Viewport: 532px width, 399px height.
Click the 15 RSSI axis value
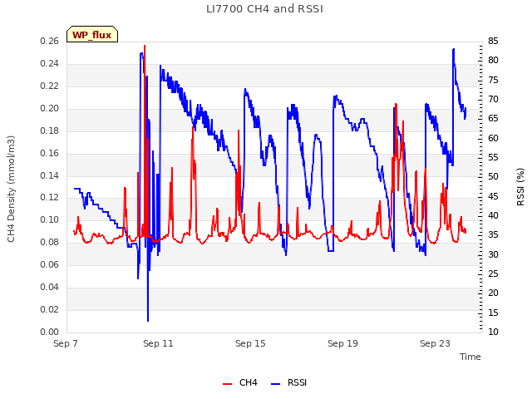pyautogui.click(x=493, y=313)
